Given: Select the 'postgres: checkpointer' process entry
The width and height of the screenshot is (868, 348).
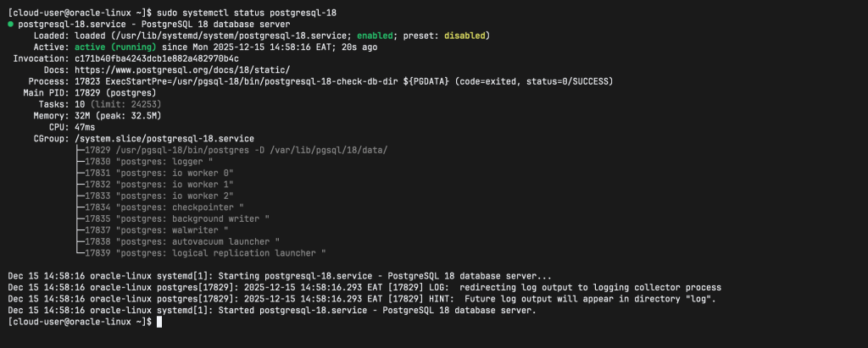Looking at the screenshot, I should (x=164, y=207).
